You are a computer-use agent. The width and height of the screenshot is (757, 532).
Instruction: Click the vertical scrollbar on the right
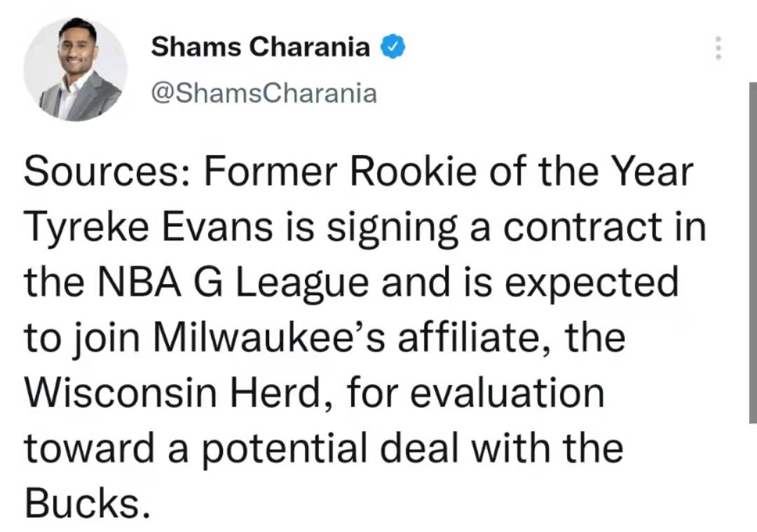pos(753,252)
